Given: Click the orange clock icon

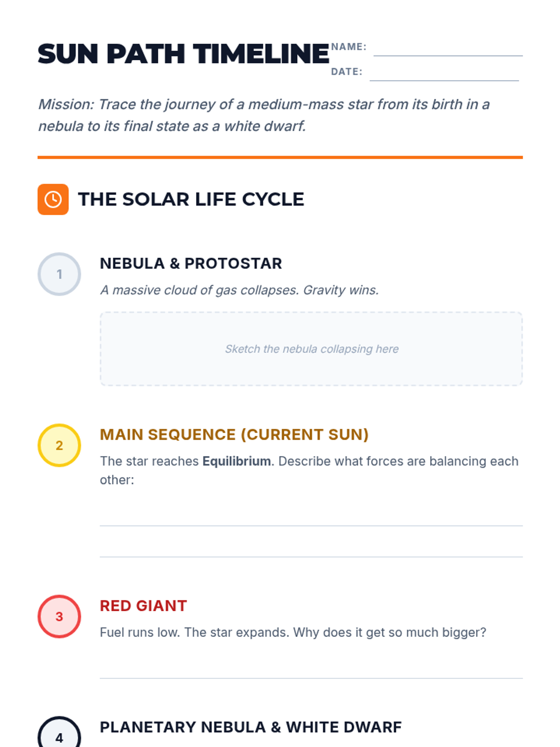Looking at the screenshot, I should 53,199.
